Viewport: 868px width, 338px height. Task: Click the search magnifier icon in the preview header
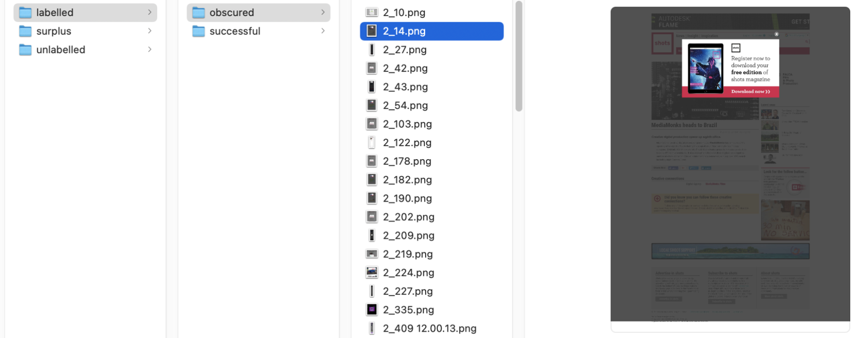click(x=806, y=41)
